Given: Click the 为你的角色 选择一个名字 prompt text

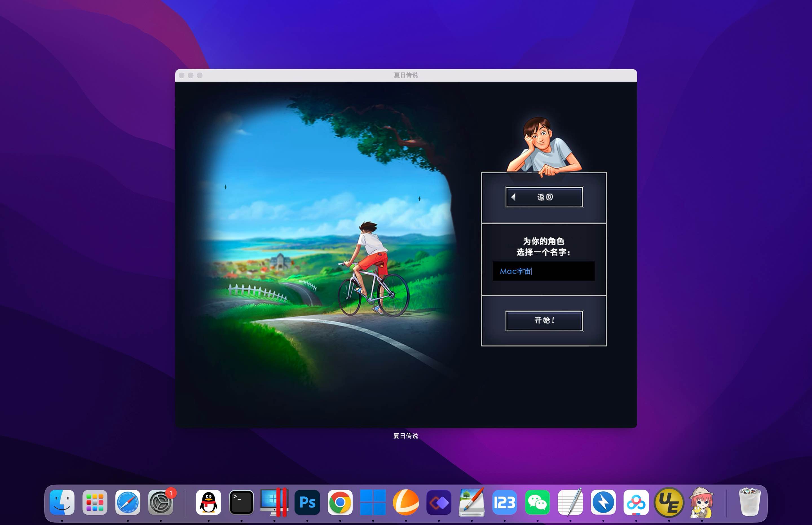Looking at the screenshot, I should (544, 246).
